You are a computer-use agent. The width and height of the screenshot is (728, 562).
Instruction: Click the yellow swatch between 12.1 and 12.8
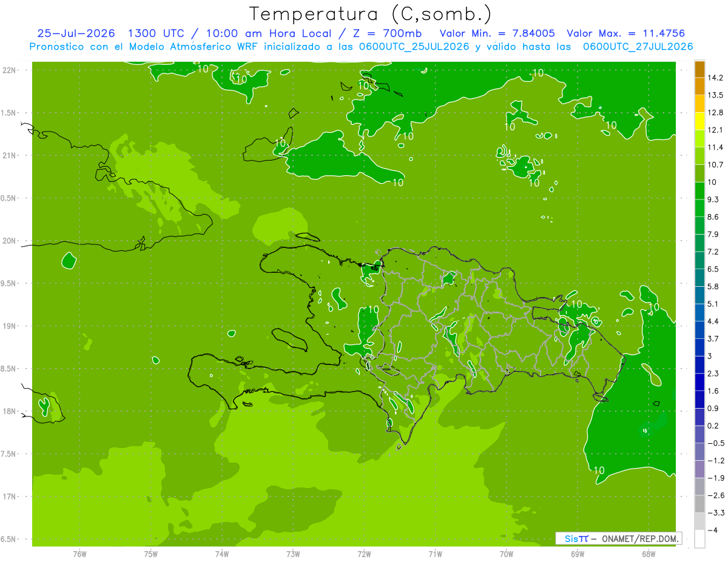point(699,121)
